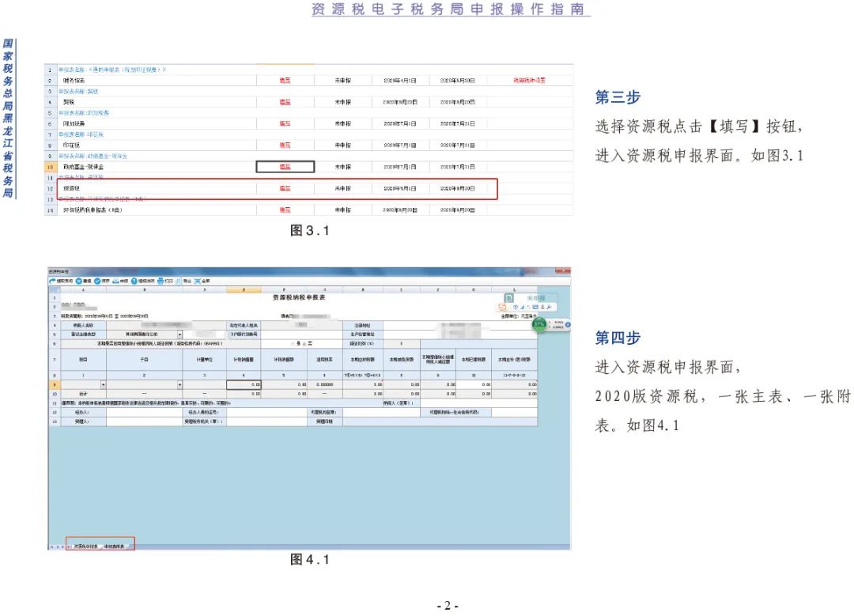This screenshot has height=616, width=854.
Task: Select the 否 radio button in row 6
Action: (304, 344)
